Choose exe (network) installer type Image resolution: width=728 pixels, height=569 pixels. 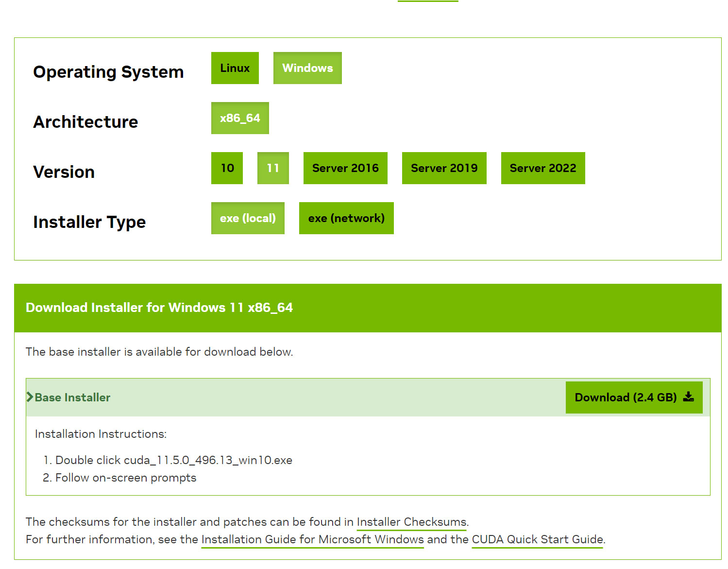(x=346, y=218)
